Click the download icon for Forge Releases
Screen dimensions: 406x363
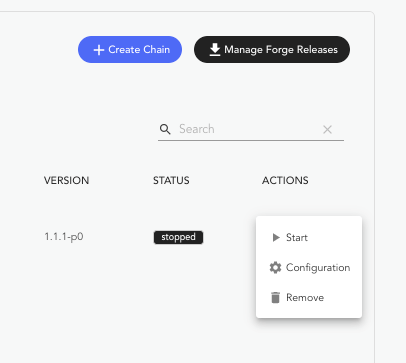[215, 50]
